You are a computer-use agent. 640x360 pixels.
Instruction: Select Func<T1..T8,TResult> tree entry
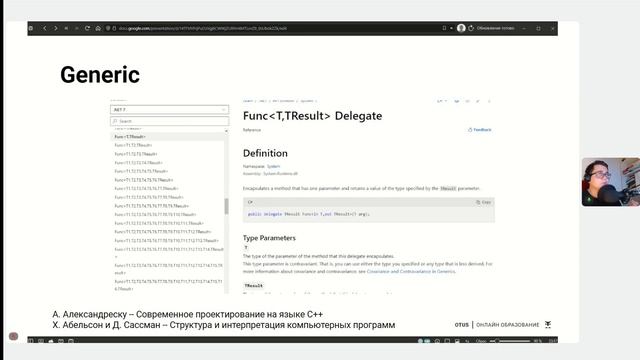pos(149,197)
